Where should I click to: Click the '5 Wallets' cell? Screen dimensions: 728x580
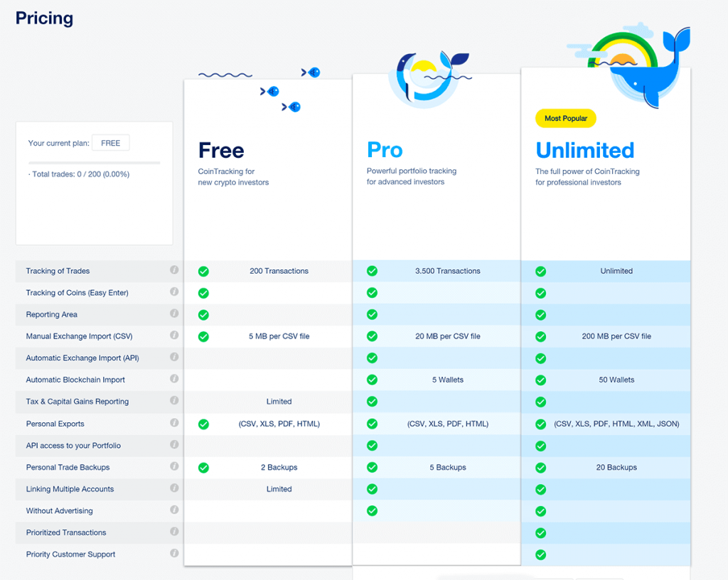click(x=448, y=380)
